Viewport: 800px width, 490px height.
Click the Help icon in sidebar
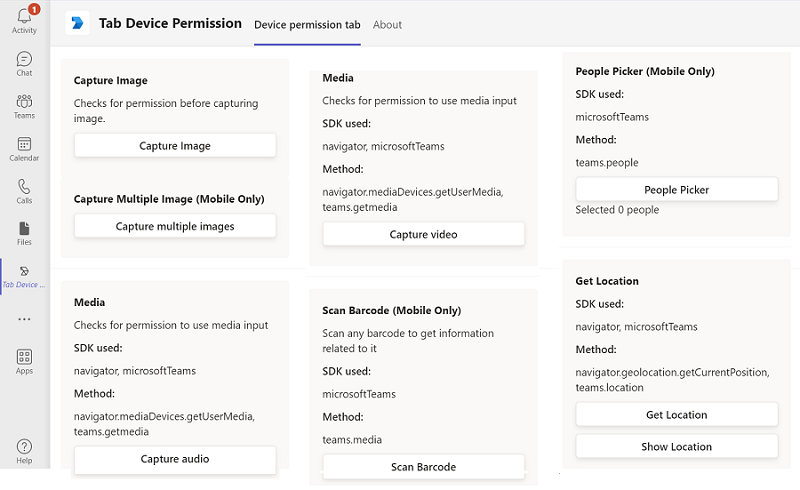click(24, 447)
